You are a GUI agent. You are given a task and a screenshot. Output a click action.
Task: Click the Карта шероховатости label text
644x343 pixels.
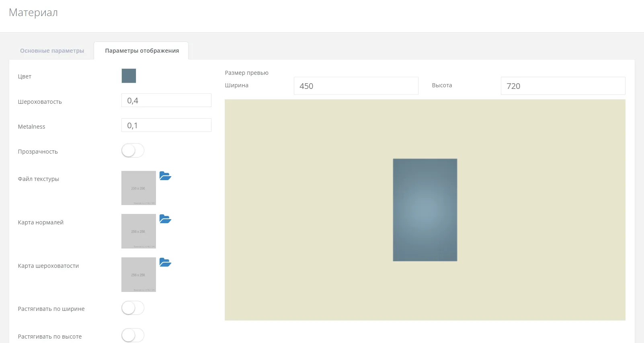click(x=48, y=266)
